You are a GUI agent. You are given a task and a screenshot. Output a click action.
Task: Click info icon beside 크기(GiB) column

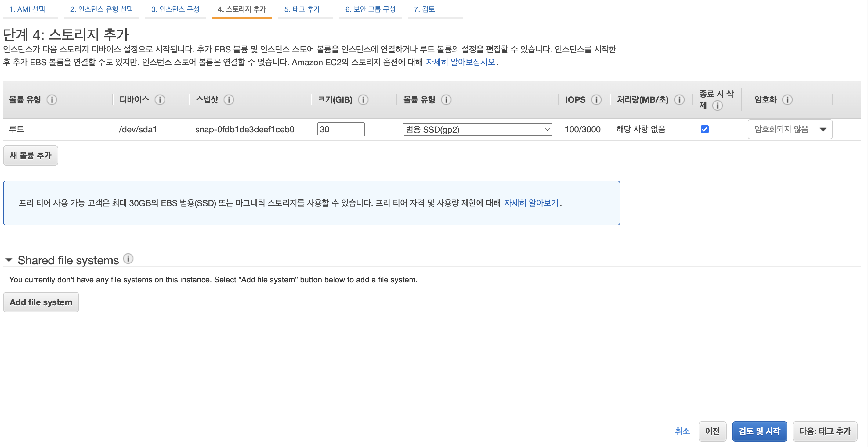(363, 100)
